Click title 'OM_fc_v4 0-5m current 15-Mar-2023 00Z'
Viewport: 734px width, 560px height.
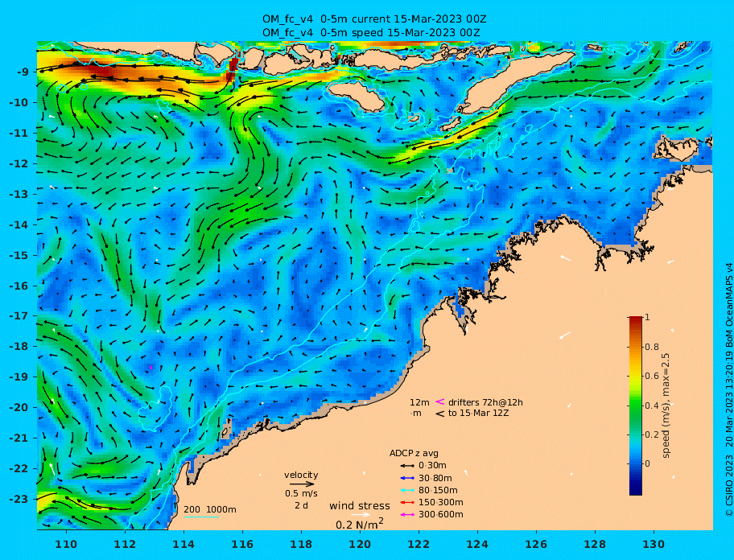[374, 19]
